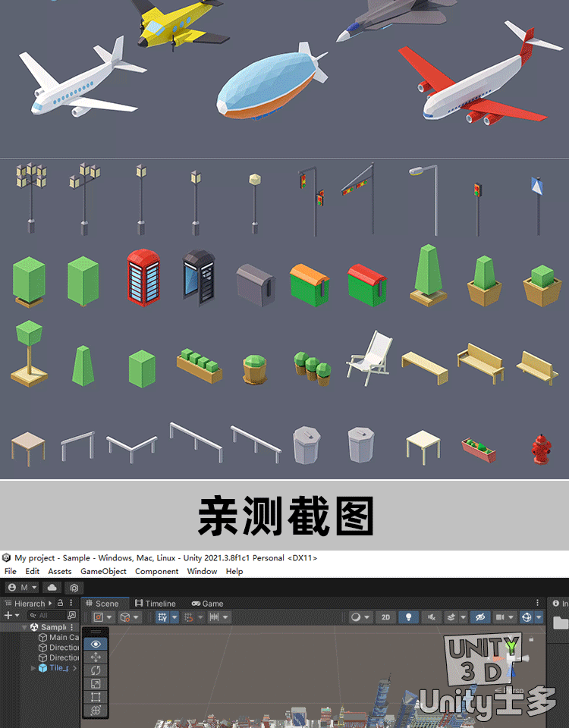Toggle the Scene gizmo lock

click(x=531, y=639)
